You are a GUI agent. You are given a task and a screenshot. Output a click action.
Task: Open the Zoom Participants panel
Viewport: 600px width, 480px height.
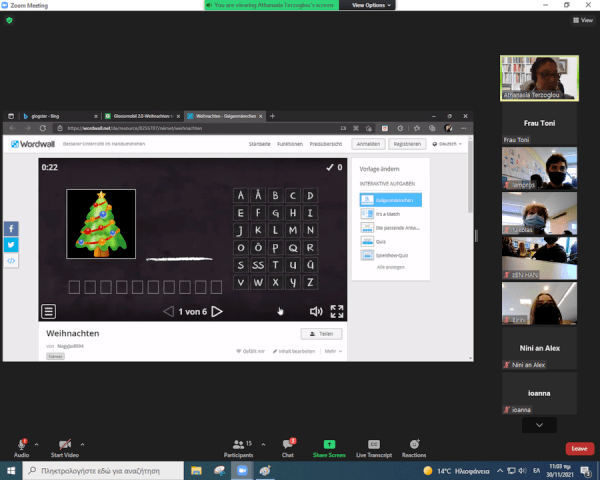tap(238, 447)
